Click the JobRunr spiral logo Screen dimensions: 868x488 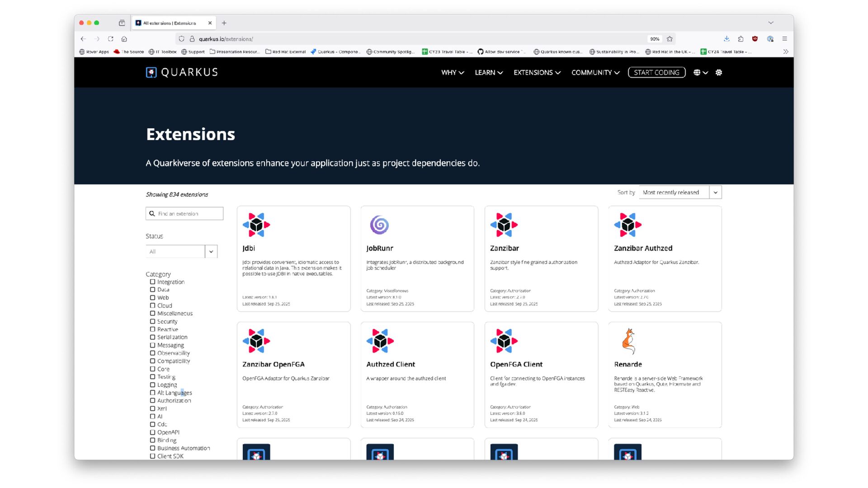[x=379, y=225]
